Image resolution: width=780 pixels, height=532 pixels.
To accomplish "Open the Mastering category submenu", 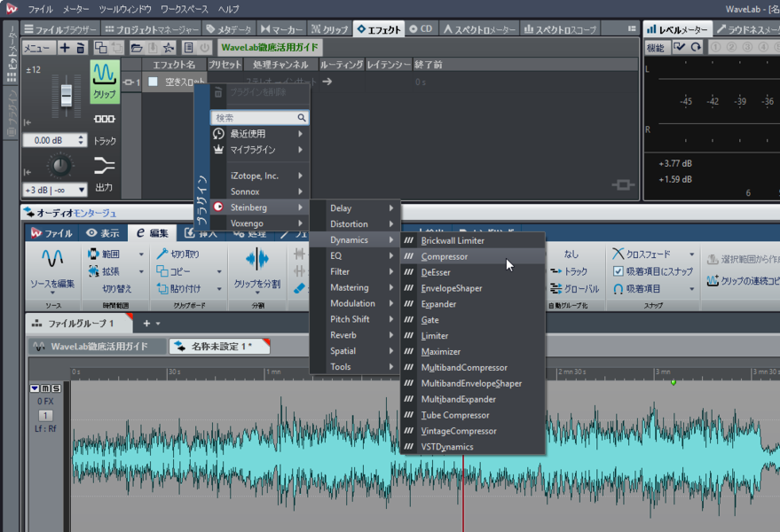I will (x=354, y=287).
